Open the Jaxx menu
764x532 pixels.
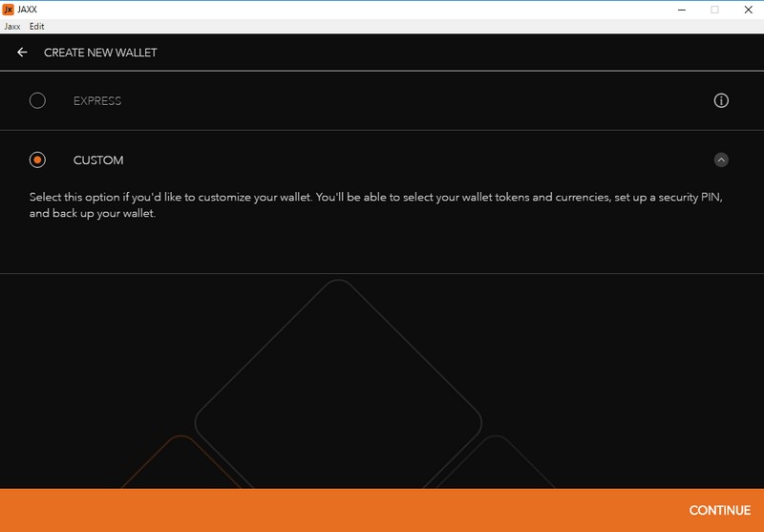click(x=11, y=27)
